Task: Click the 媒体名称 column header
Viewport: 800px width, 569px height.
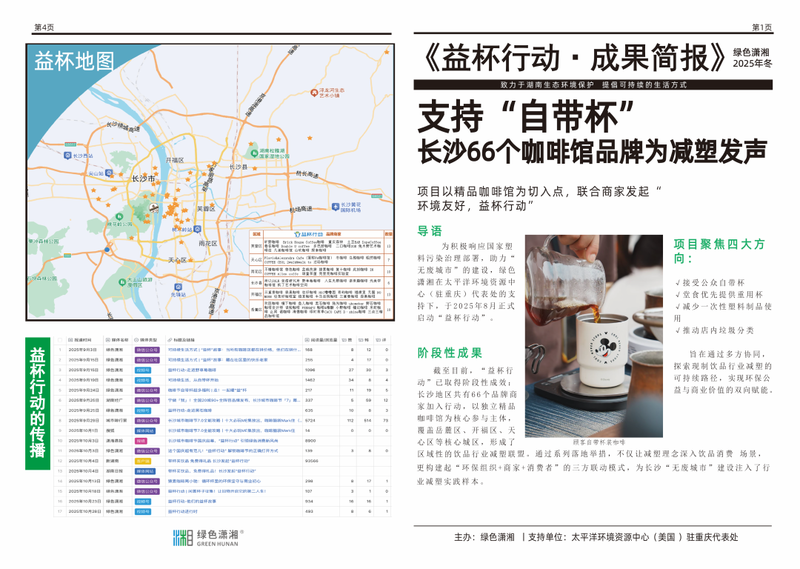Action: click(118, 340)
